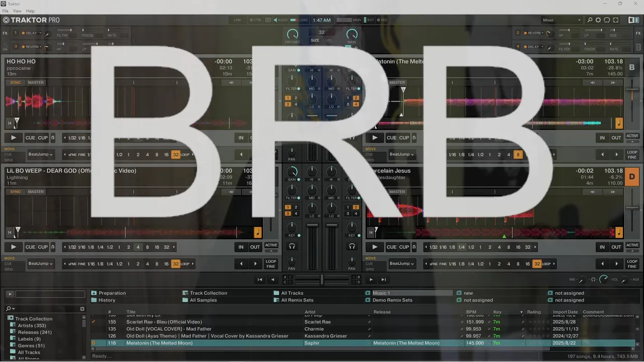Select loop size 16 on Deck C
The height and width of the screenshot is (362, 644).
point(157,247)
